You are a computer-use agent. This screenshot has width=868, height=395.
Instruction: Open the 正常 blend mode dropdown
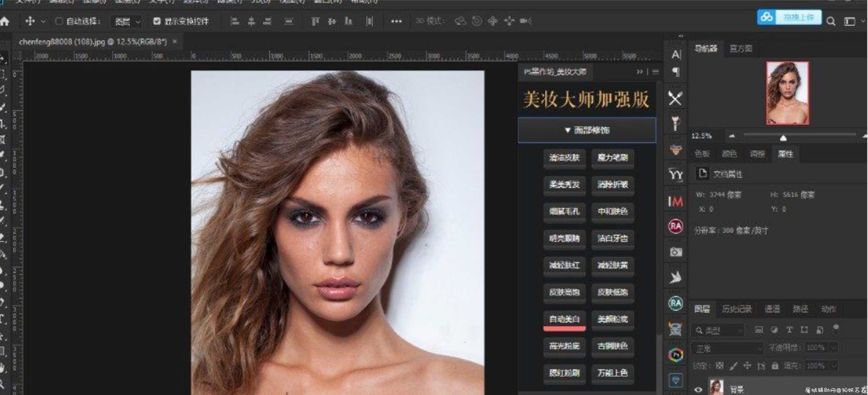[727, 348]
